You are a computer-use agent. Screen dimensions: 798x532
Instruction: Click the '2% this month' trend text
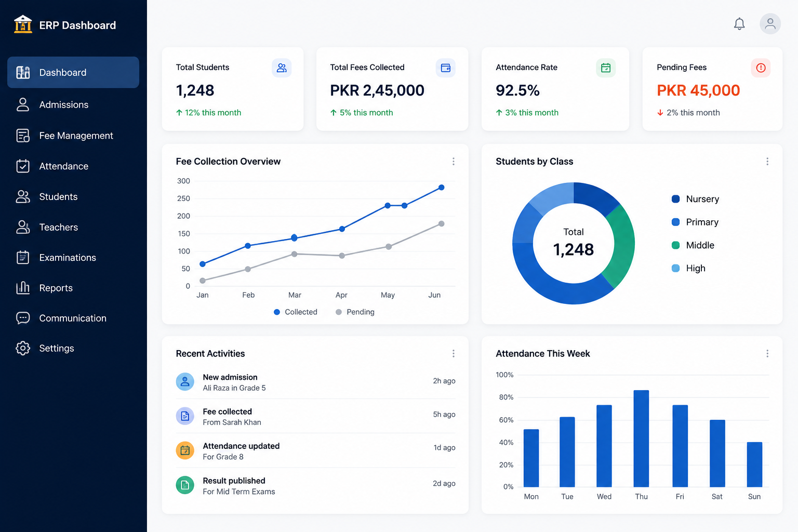pyautogui.click(x=693, y=113)
